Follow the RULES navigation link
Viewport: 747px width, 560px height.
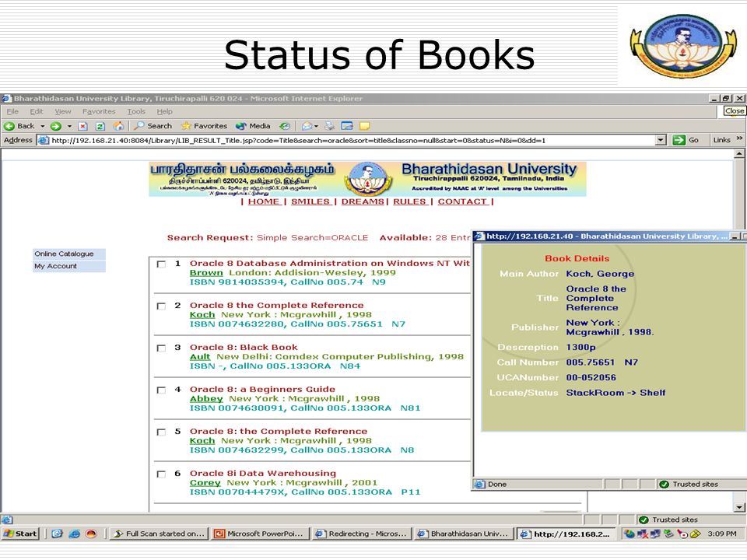tap(410, 201)
